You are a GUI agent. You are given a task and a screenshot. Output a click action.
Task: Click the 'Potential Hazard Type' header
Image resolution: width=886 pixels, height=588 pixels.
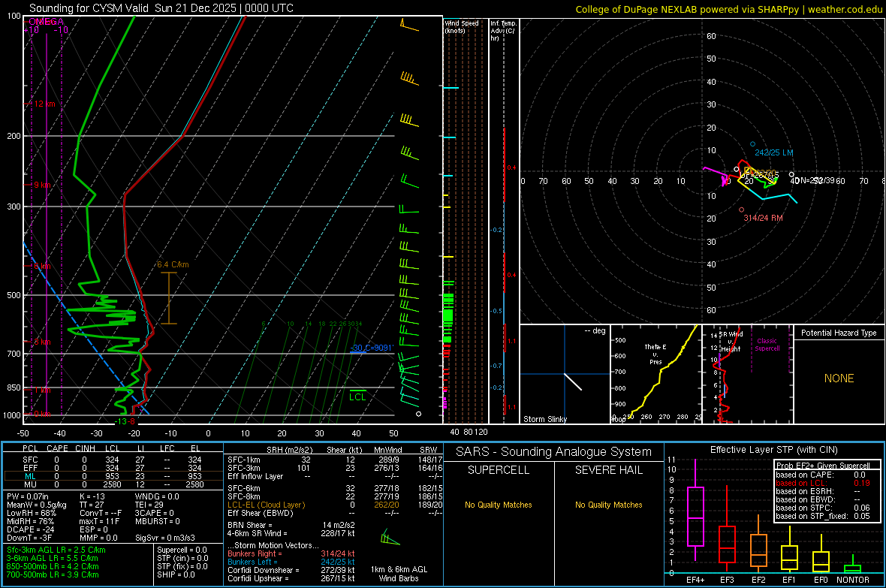pos(839,333)
